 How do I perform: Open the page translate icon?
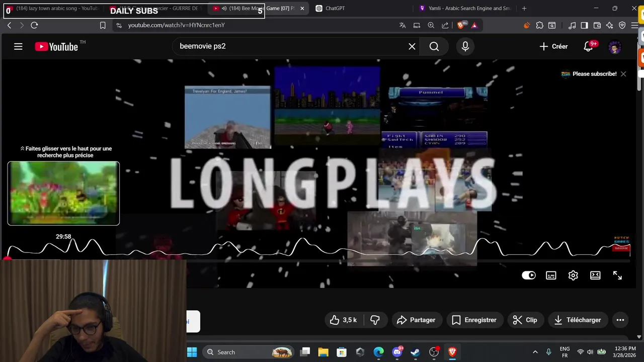(403, 25)
